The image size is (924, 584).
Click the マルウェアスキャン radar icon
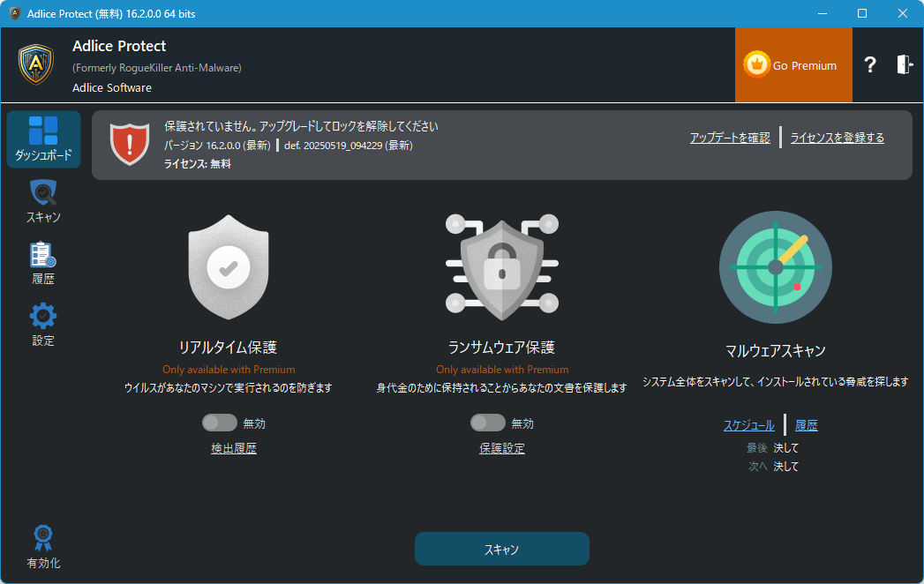tap(776, 267)
